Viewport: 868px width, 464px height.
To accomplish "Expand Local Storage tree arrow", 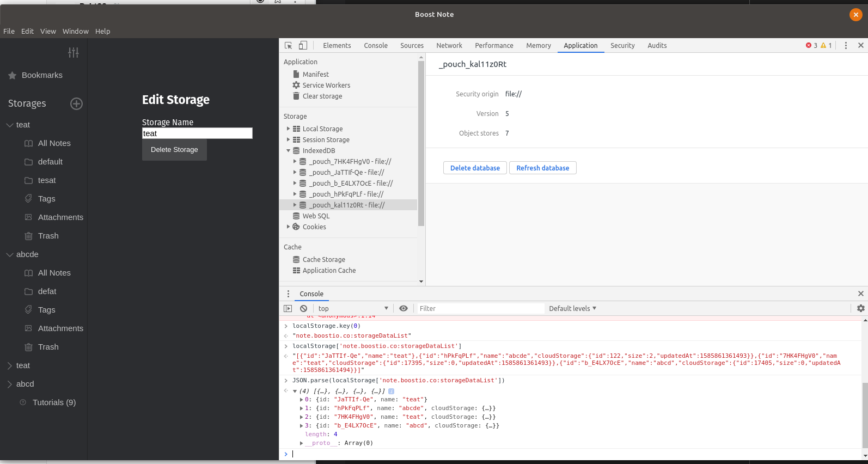I will pos(288,129).
